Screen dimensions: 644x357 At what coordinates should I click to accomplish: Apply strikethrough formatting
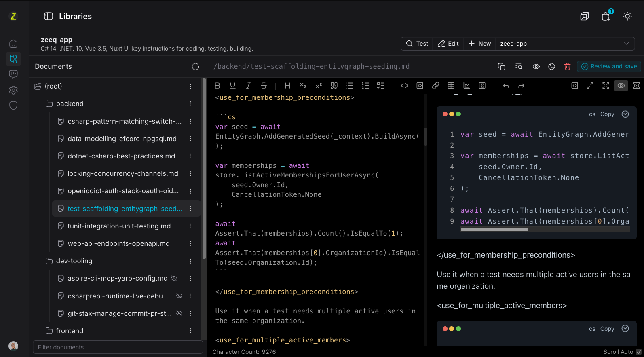(264, 86)
